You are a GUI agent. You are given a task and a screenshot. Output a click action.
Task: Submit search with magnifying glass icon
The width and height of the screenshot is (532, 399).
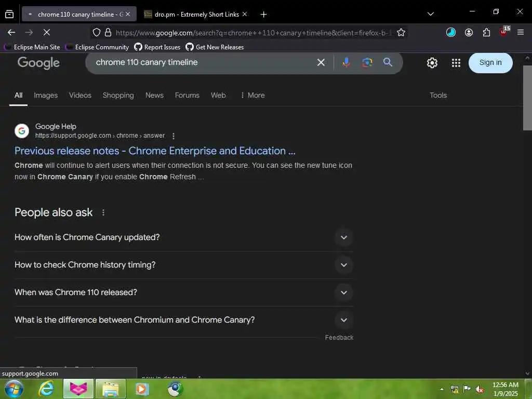coord(388,62)
